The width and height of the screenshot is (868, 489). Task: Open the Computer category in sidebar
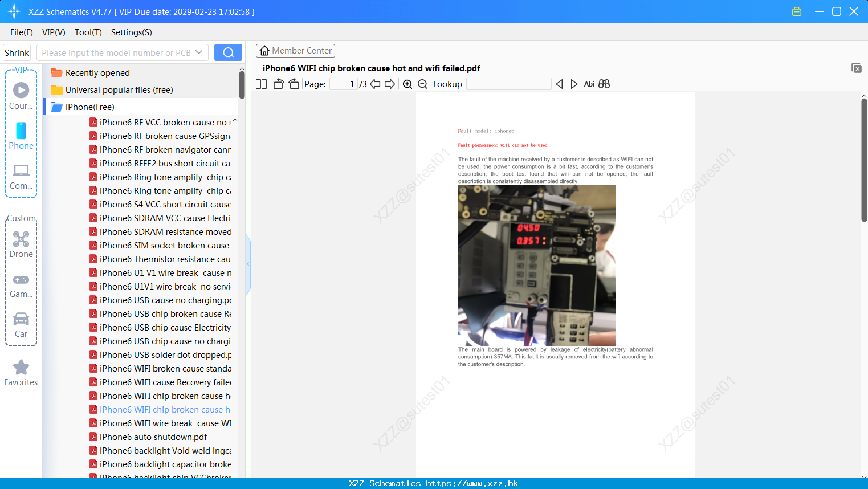click(x=21, y=176)
